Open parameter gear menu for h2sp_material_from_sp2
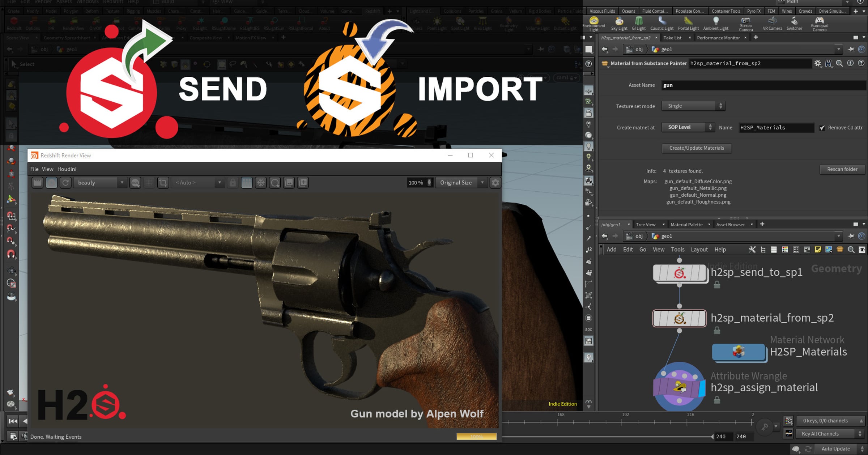Viewport: 868px width, 455px height. coord(818,63)
